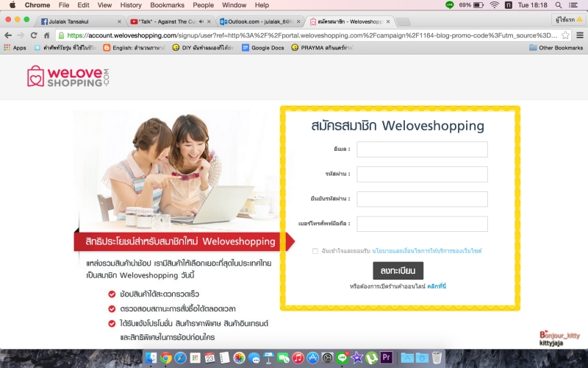Click the Chrome back arrow
The height and width of the screenshot is (368, 588).
(x=8, y=35)
